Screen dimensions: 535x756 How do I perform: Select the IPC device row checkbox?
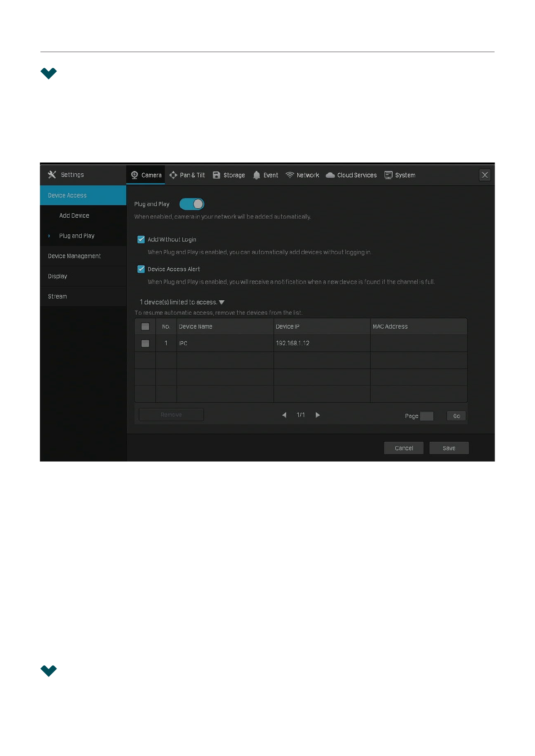(145, 343)
